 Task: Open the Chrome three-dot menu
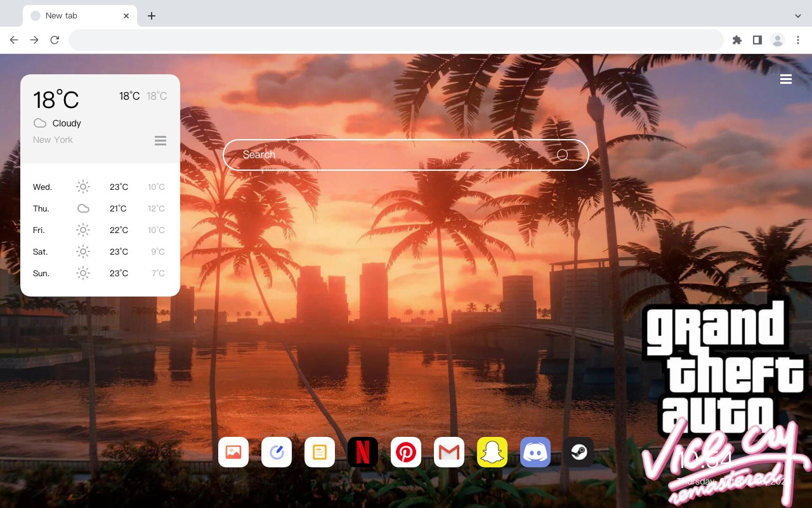point(798,40)
